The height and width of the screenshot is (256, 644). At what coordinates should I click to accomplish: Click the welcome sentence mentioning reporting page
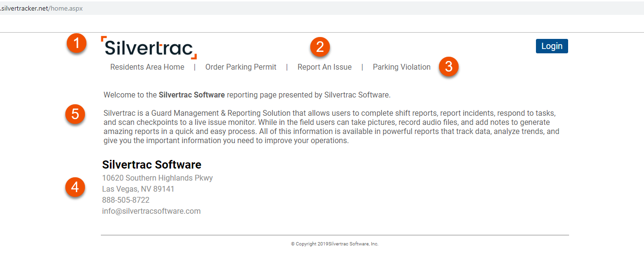(247, 95)
